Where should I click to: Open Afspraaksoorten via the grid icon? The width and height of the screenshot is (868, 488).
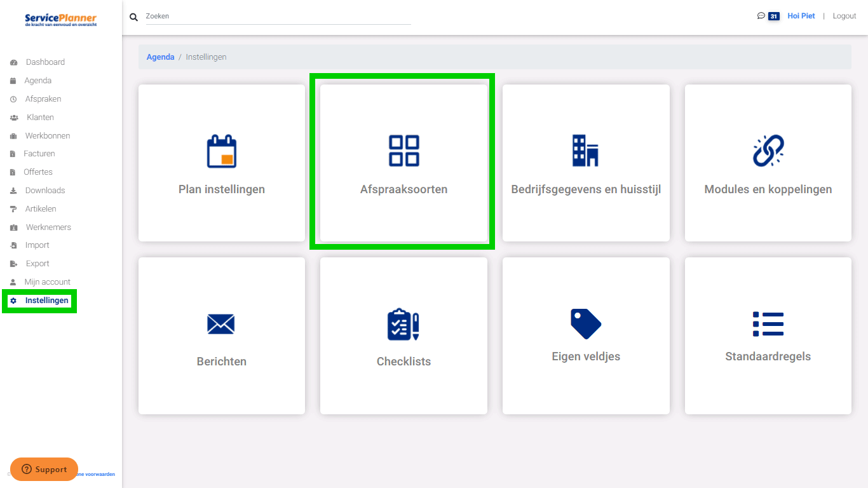pyautogui.click(x=403, y=151)
